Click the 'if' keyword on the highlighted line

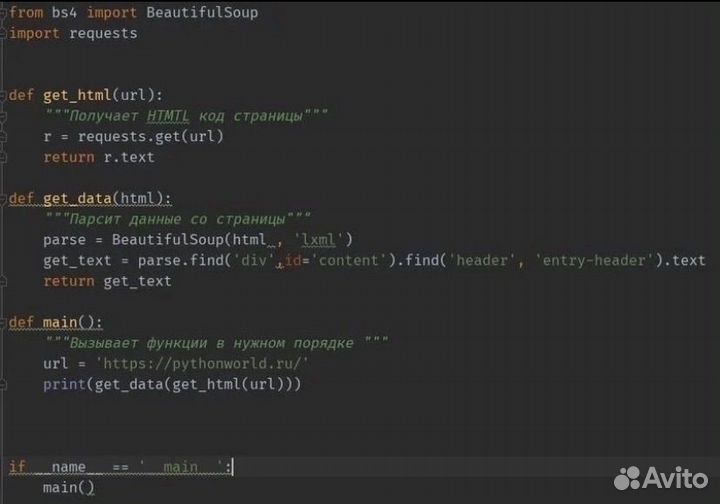click(x=17, y=467)
